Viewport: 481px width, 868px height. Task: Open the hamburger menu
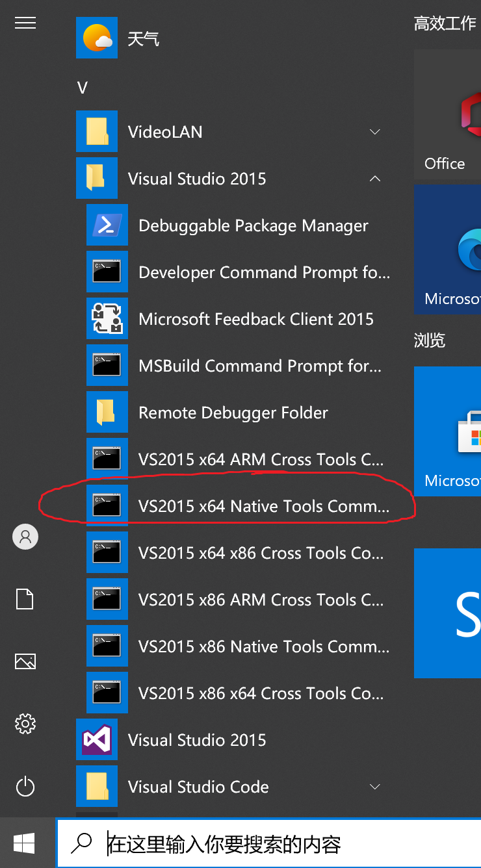[25, 23]
